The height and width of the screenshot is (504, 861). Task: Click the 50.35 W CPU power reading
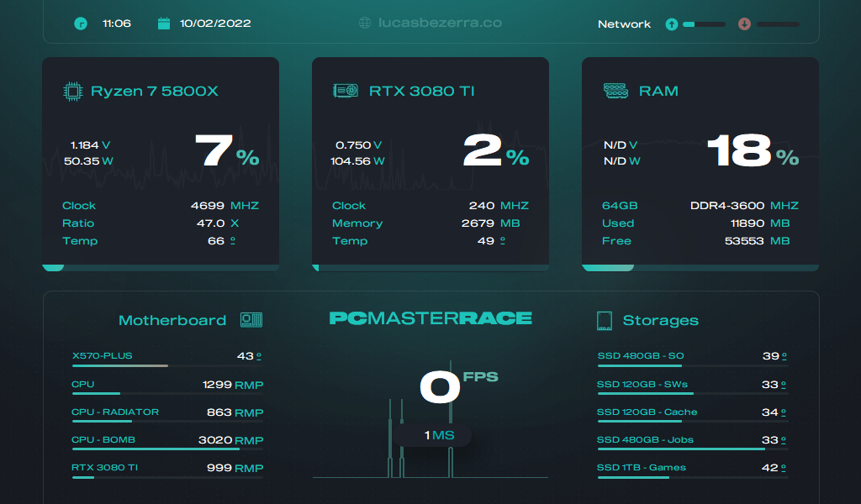(x=88, y=160)
